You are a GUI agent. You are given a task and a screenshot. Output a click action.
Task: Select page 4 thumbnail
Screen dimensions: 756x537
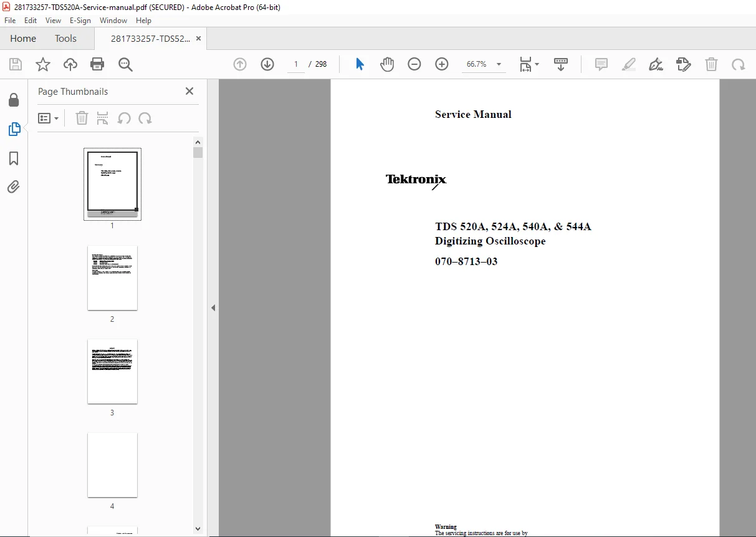tap(112, 465)
